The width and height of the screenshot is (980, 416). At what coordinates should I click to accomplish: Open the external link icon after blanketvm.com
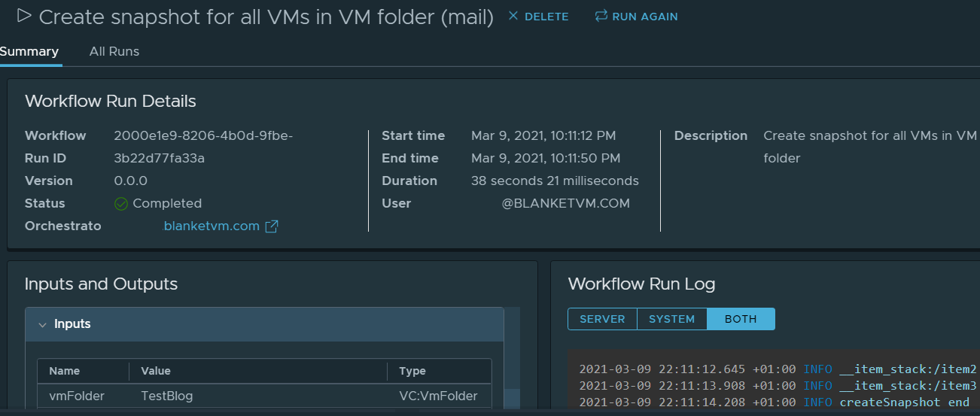pos(272,226)
